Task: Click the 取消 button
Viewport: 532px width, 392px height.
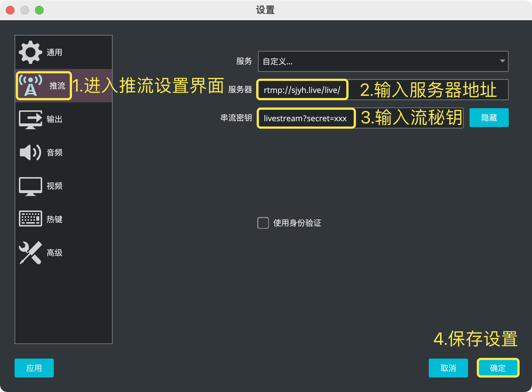Action: coord(448,368)
